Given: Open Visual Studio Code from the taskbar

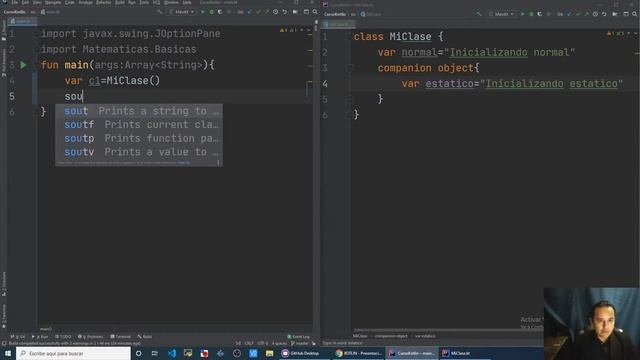Looking at the screenshot, I should [172, 353].
